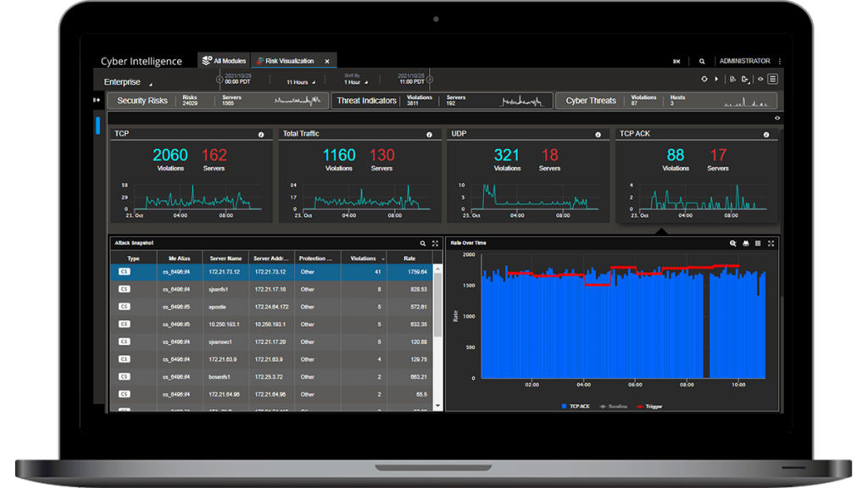Open search using the magnifier icon top bar

point(702,60)
